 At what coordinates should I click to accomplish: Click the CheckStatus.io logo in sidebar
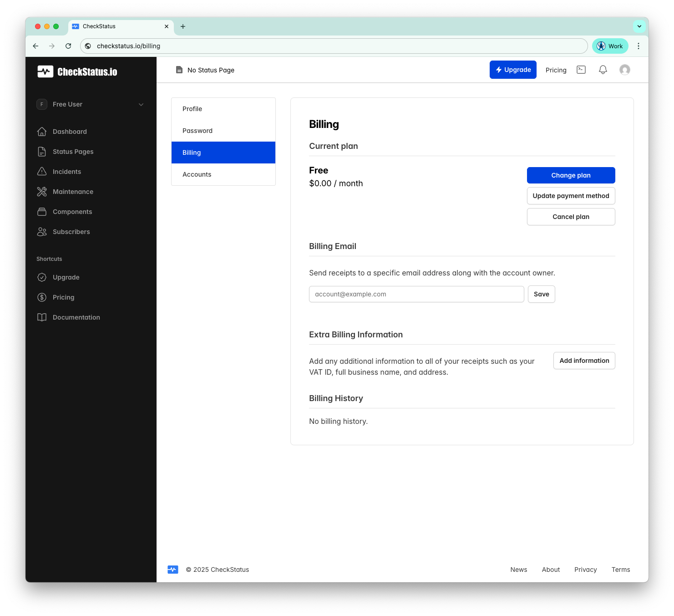pyautogui.click(x=77, y=71)
